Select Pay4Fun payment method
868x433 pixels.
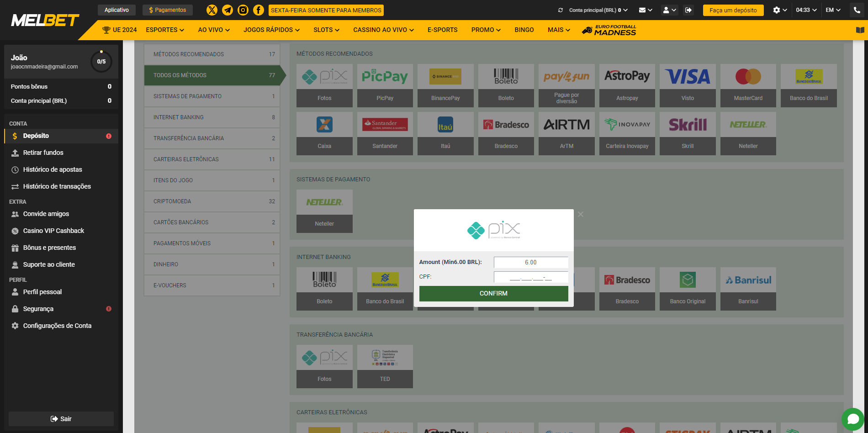(566, 85)
